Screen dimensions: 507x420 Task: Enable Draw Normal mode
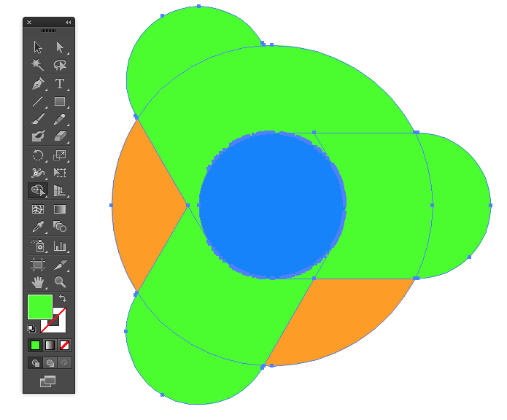pos(35,363)
